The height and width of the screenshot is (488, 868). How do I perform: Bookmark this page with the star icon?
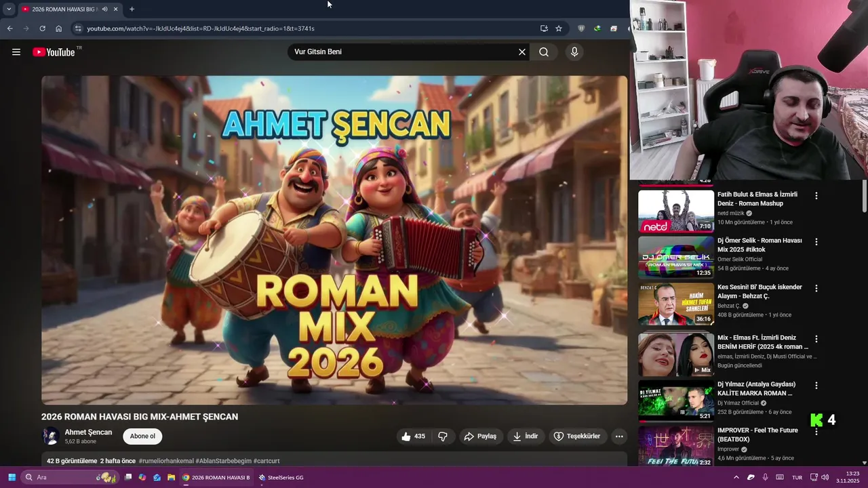coord(559,28)
